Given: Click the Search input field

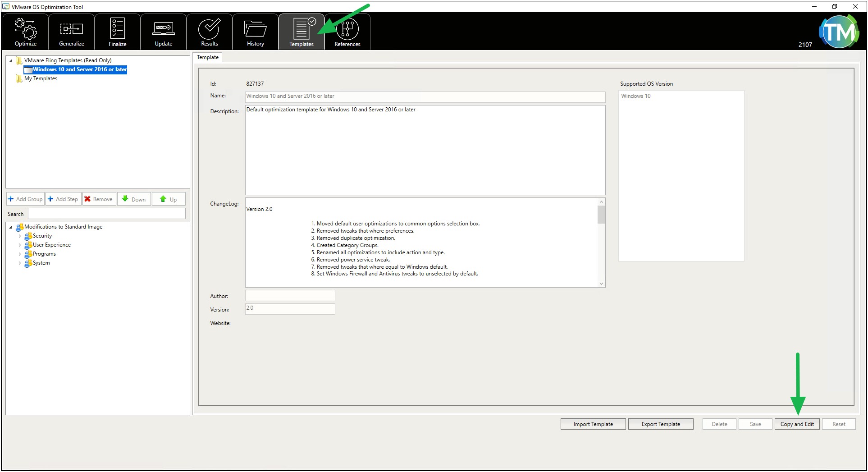Looking at the screenshot, I should point(107,214).
